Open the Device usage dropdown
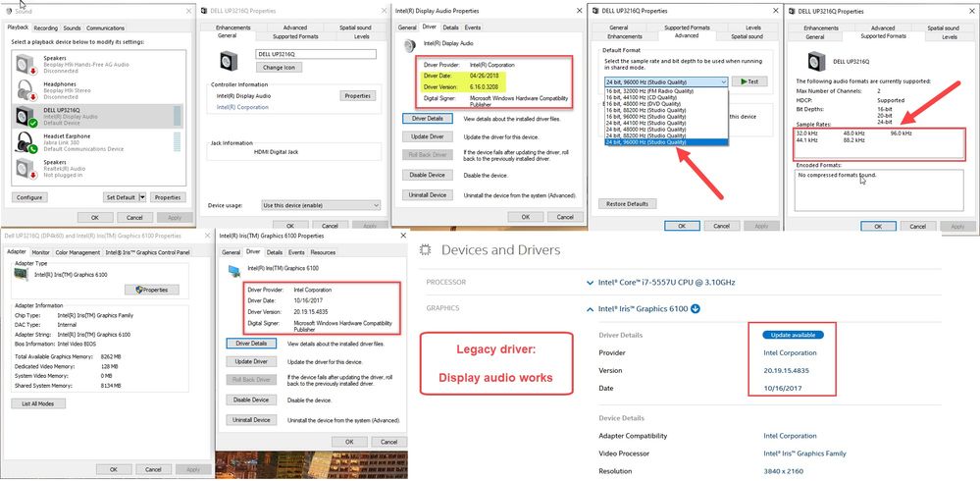 tap(321, 205)
